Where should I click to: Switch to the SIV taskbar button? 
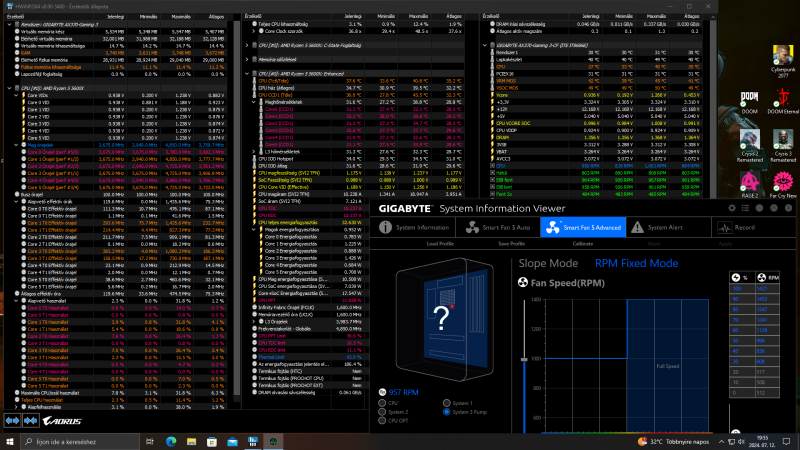click(273, 441)
